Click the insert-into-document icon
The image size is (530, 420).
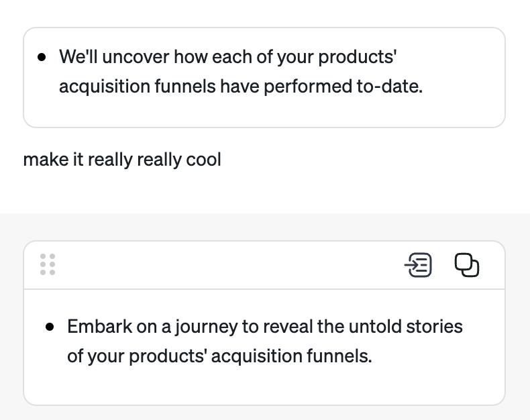(419, 265)
